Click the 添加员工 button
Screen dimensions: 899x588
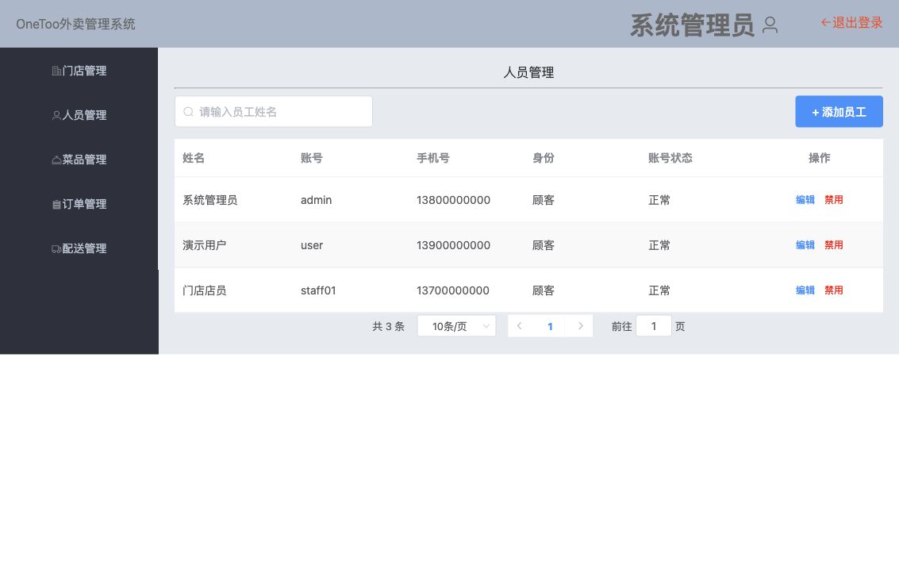(839, 112)
